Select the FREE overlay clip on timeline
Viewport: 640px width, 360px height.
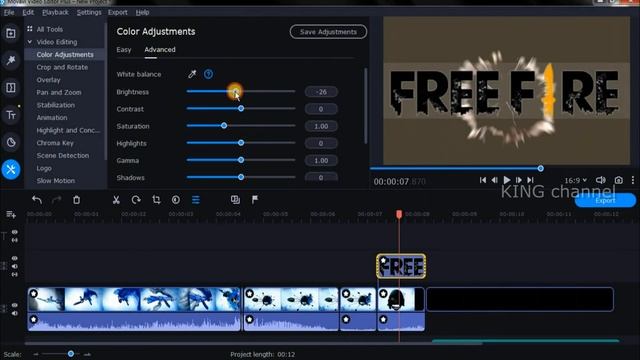401,267
